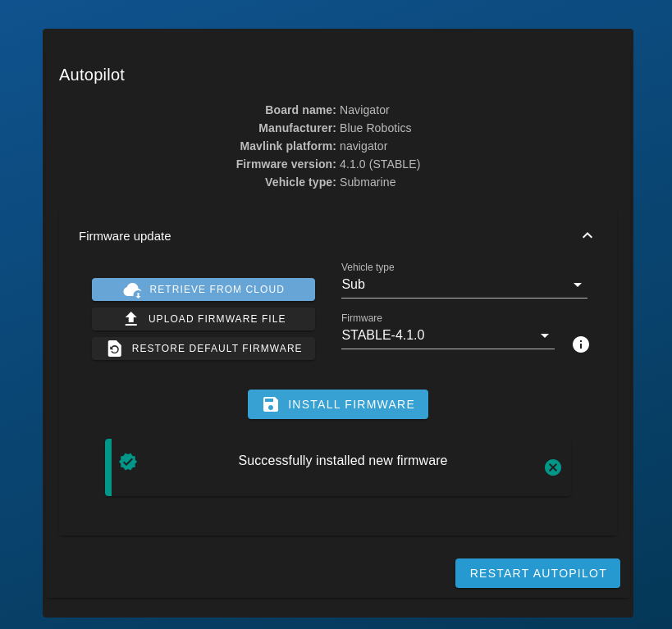Open the firmware info tooltip icon
Viewport: 672px width, 629px height.
pyautogui.click(x=581, y=344)
